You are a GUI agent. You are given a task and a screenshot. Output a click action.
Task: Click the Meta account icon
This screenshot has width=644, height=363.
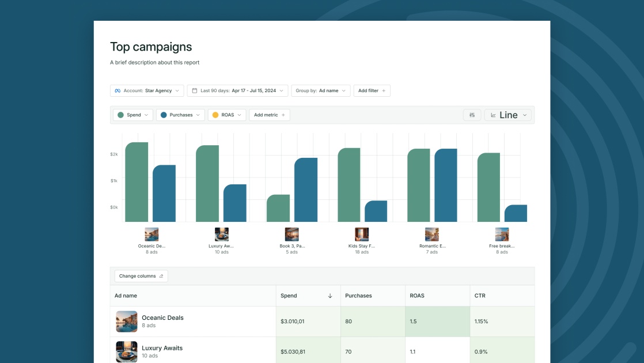pos(118,90)
